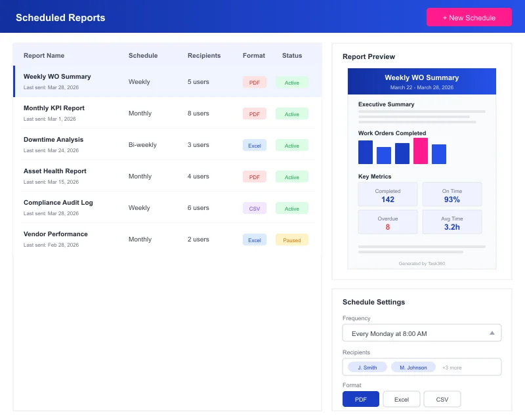
Task: Click the CSV badge on Compliance Audit Log
Action: click(x=254, y=208)
